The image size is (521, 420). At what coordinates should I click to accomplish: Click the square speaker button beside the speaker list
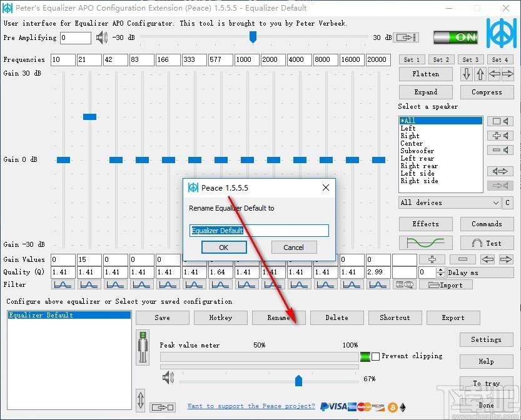click(500, 121)
